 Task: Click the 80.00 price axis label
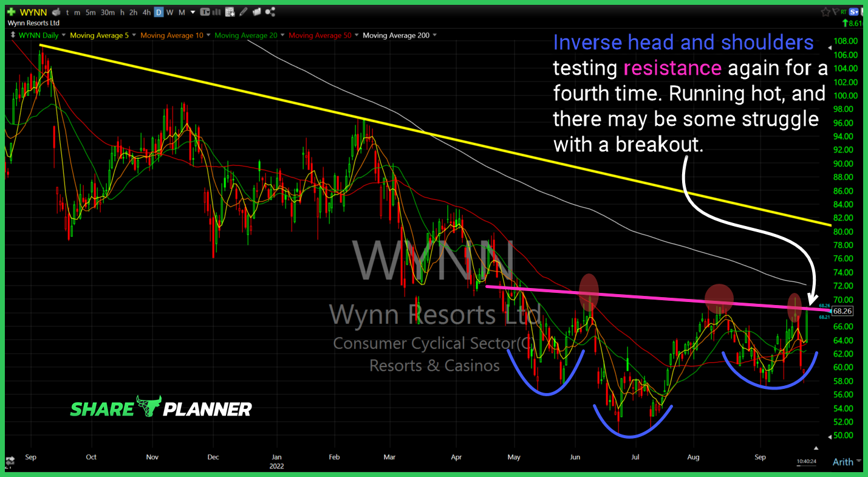coord(847,232)
